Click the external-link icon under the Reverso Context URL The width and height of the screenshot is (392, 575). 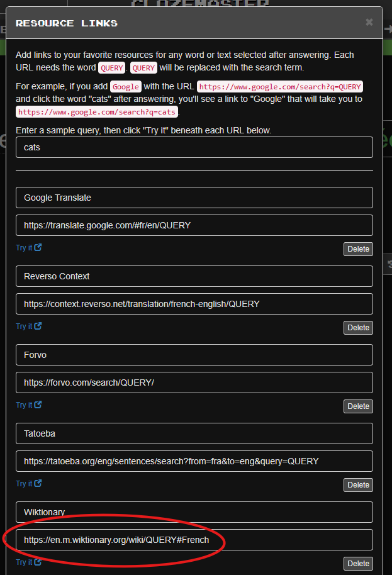tap(38, 326)
